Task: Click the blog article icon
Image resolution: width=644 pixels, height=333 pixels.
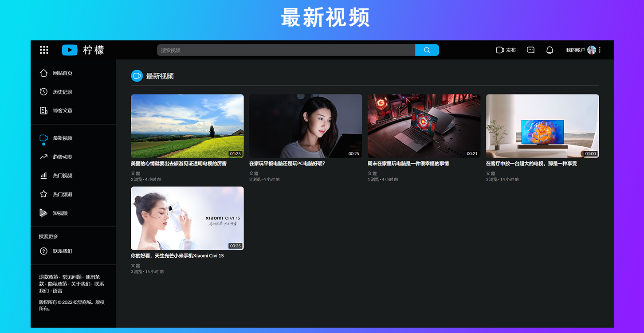Action: pyautogui.click(x=43, y=110)
